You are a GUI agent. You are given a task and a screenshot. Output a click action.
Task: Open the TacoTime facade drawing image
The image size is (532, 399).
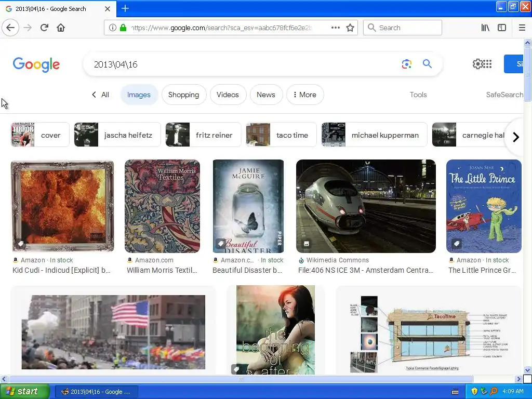(429, 334)
